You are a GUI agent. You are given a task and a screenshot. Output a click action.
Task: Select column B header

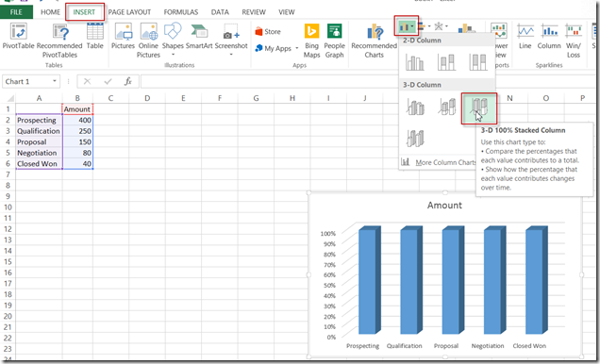tap(77, 99)
